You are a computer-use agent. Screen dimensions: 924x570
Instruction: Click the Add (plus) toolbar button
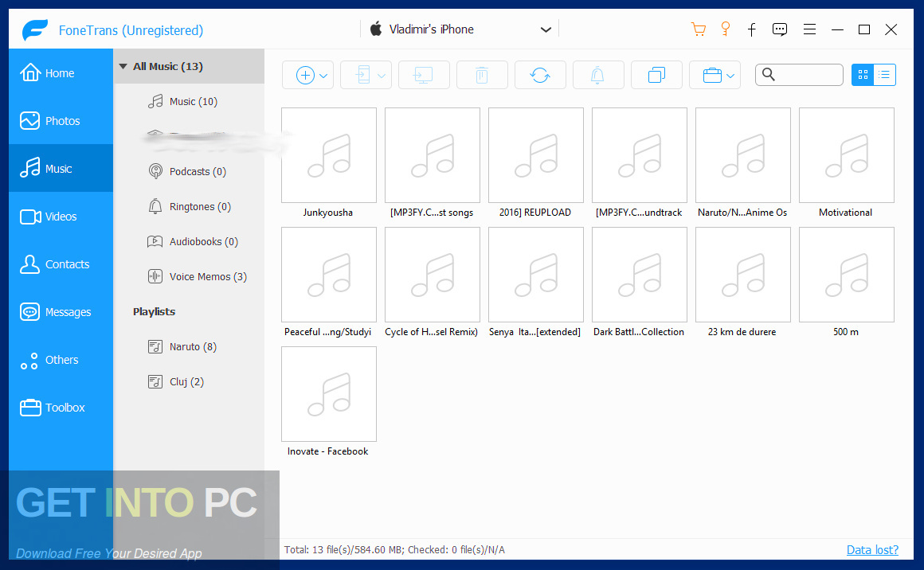tap(304, 76)
